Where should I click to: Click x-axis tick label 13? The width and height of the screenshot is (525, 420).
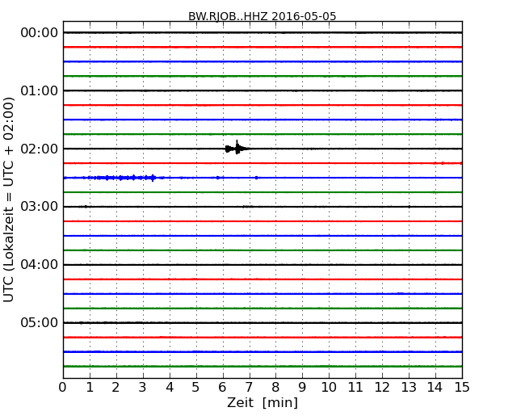point(409,388)
